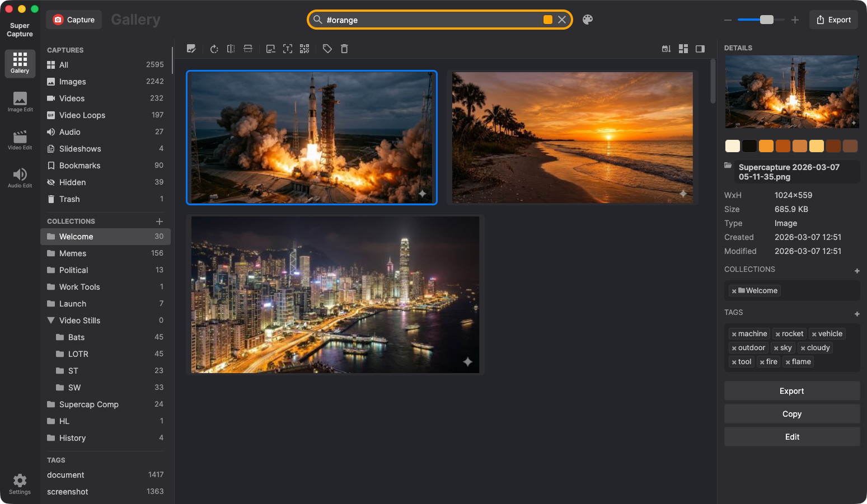Open the color palette filter beside search
867x504 pixels.
587,20
